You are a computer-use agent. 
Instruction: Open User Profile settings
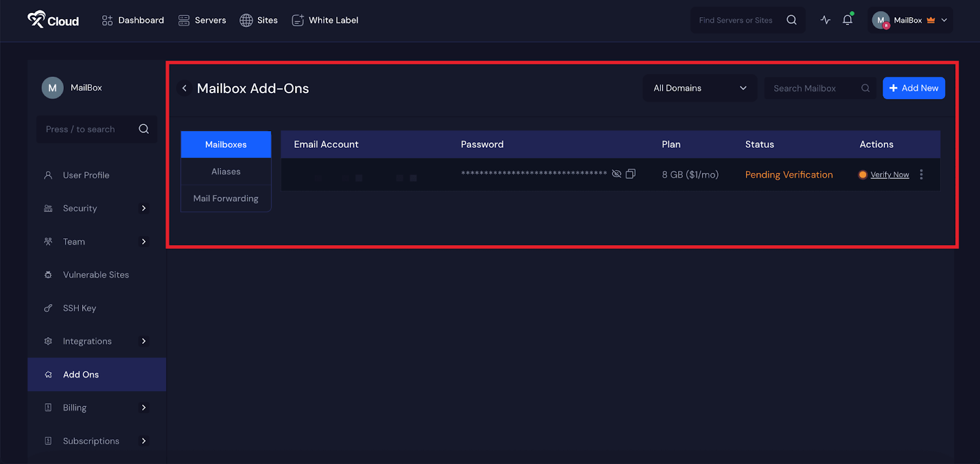(86, 175)
